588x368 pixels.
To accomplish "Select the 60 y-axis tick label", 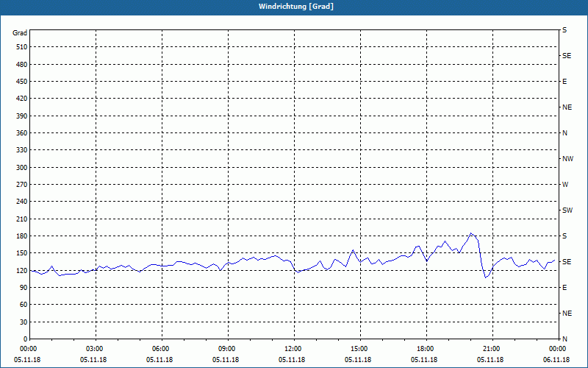I will click(24, 305).
